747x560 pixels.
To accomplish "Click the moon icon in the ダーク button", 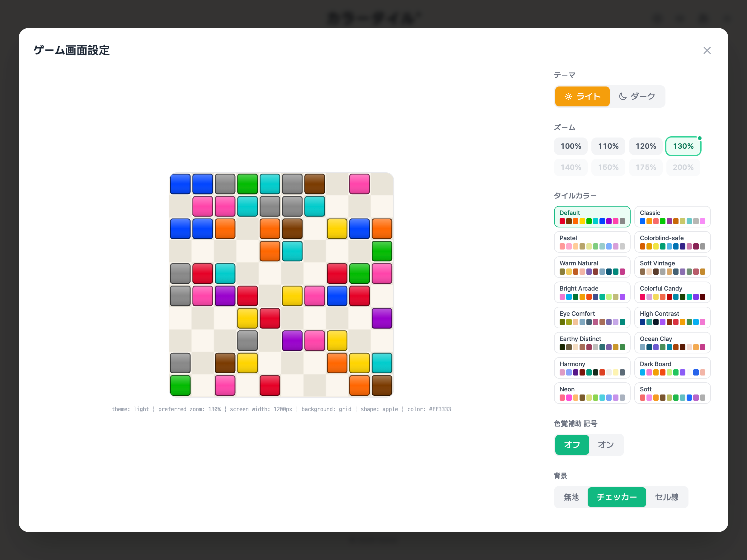I will 623,96.
